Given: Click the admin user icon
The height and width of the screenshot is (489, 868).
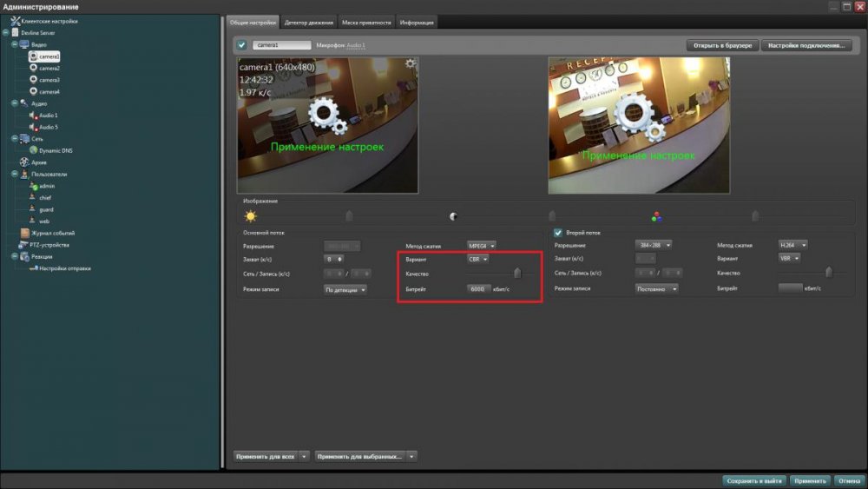Looking at the screenshot, I should click(x=33, y=186).
